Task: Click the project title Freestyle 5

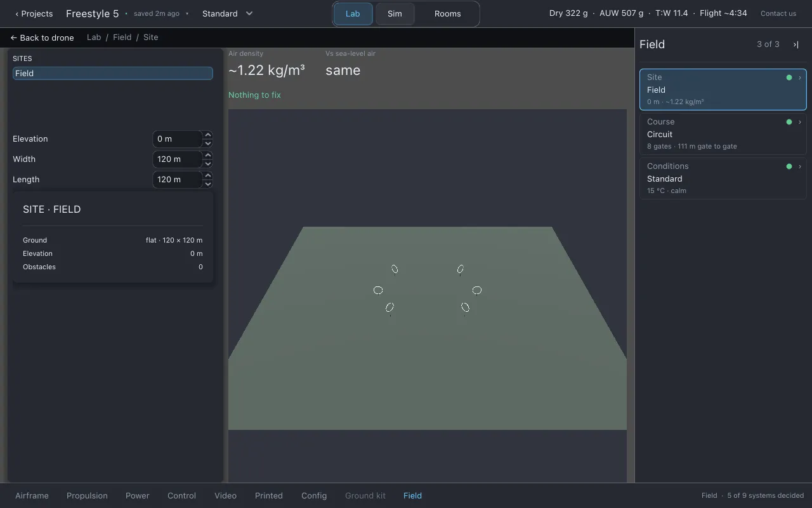Action: (93, 13)
